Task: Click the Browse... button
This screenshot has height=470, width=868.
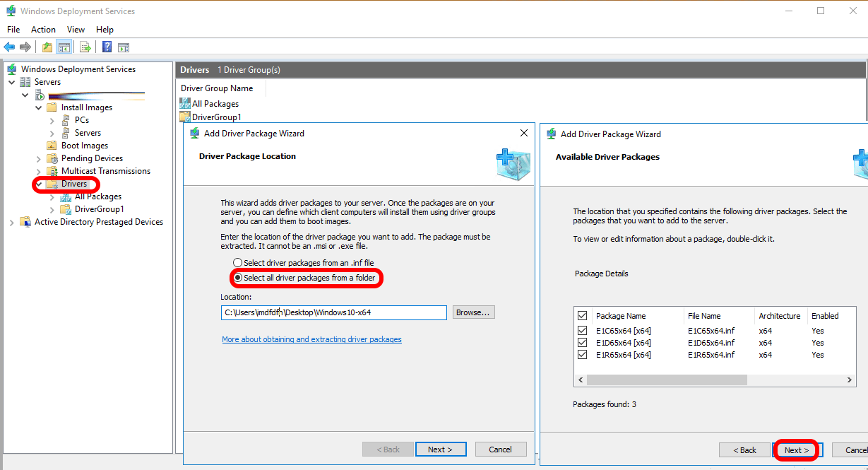Action: coord(474,312)
